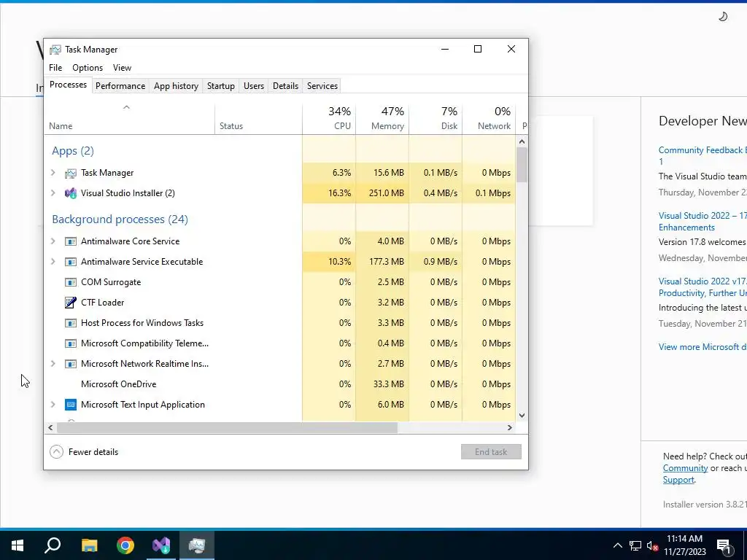Open the View menu
Screen dimensions: 747x560
[x=122, y=68]
